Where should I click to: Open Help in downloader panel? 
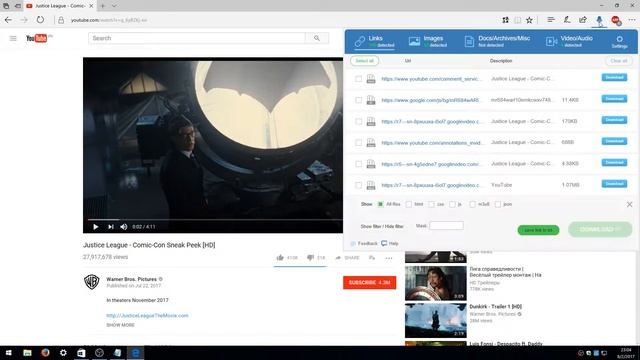[390, 243]
